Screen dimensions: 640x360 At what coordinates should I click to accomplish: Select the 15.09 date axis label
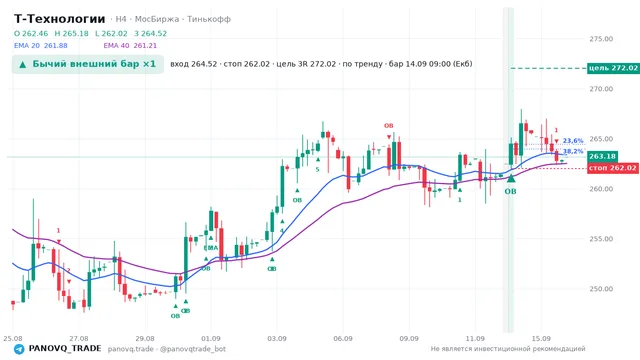(x=541, y=338)
